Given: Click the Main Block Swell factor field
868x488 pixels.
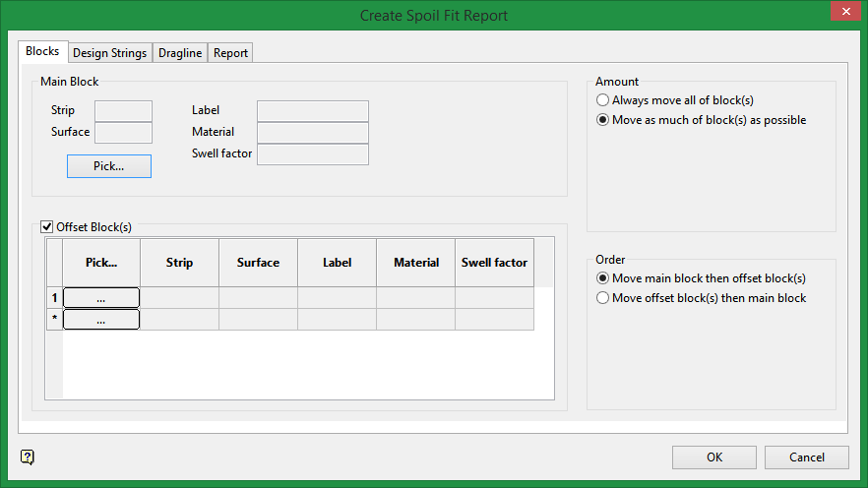Looking at the screenshot, I should [x=312, y=154].
